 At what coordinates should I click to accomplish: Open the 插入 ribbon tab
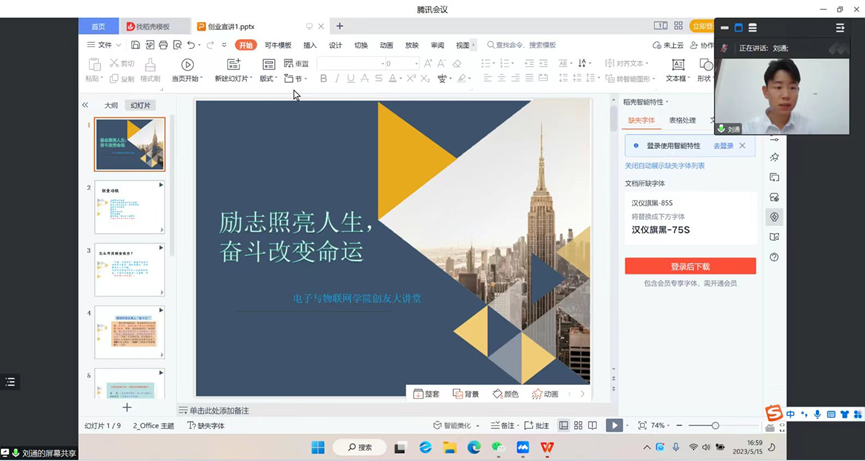pos(310,45)
